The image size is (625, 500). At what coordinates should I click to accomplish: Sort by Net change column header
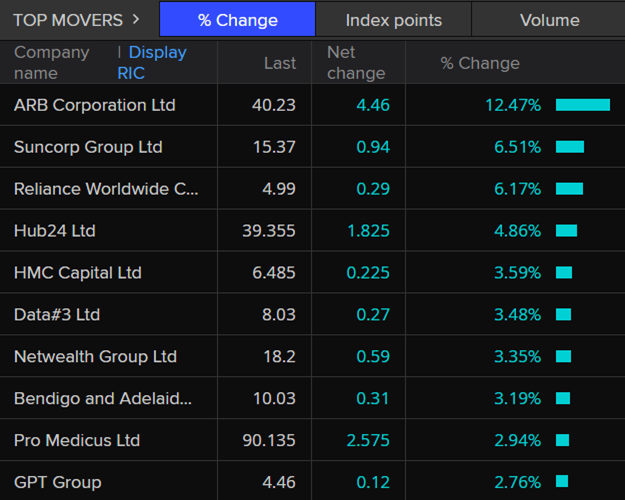click(x=356, y=63)
